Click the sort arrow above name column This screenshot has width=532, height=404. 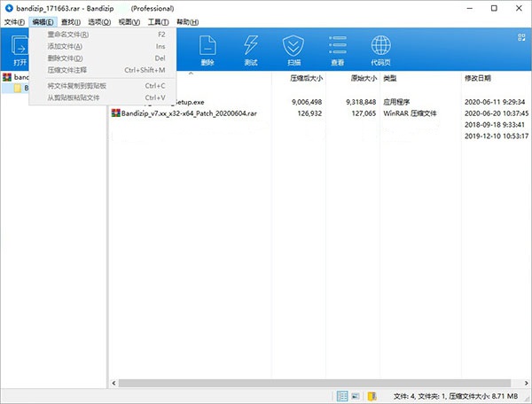click(191, 73)
